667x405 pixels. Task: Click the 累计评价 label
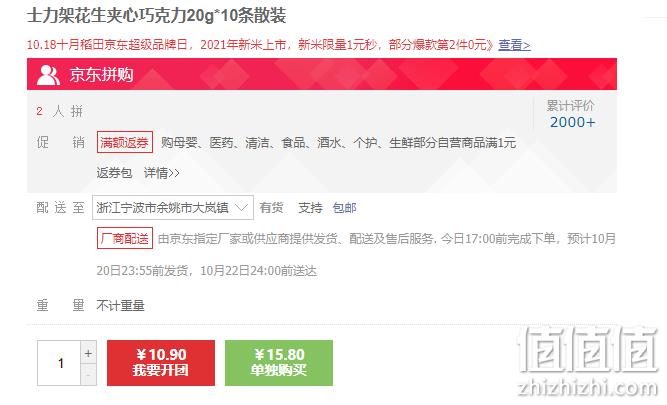coord(570,106)
